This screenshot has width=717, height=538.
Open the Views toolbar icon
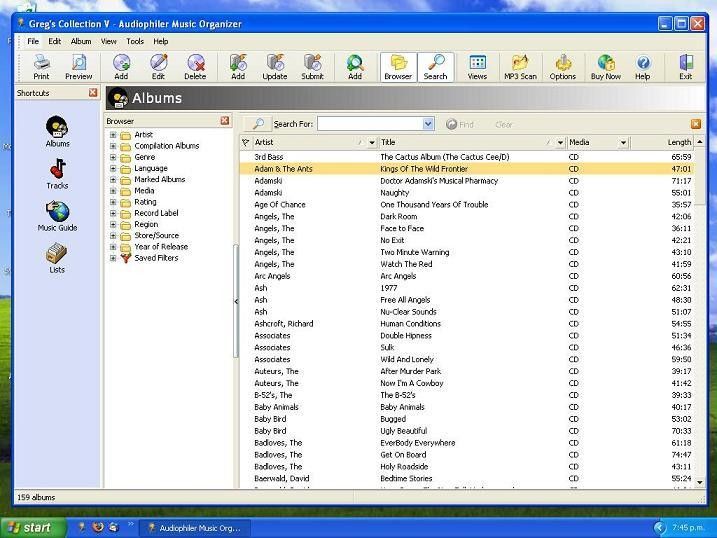point(477,67)
